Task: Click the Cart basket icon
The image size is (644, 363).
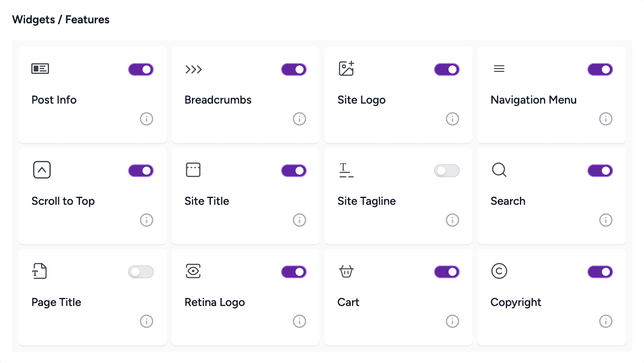Action: coord(346,271)
